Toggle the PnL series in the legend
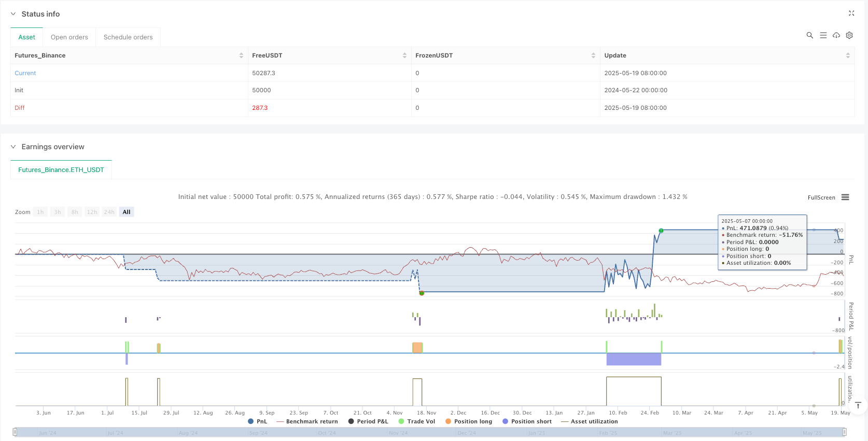 (x=258, y=421)
